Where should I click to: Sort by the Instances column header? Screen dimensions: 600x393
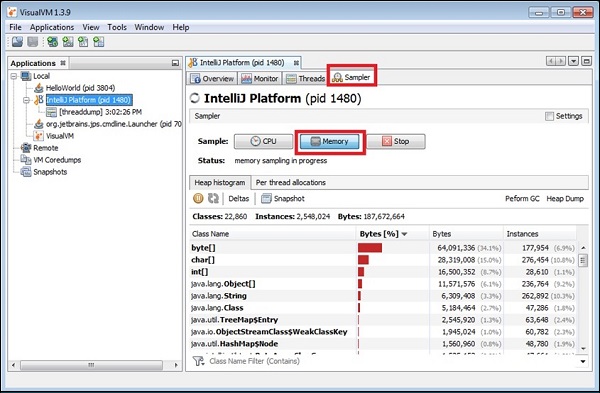click(x=540, y=234)
